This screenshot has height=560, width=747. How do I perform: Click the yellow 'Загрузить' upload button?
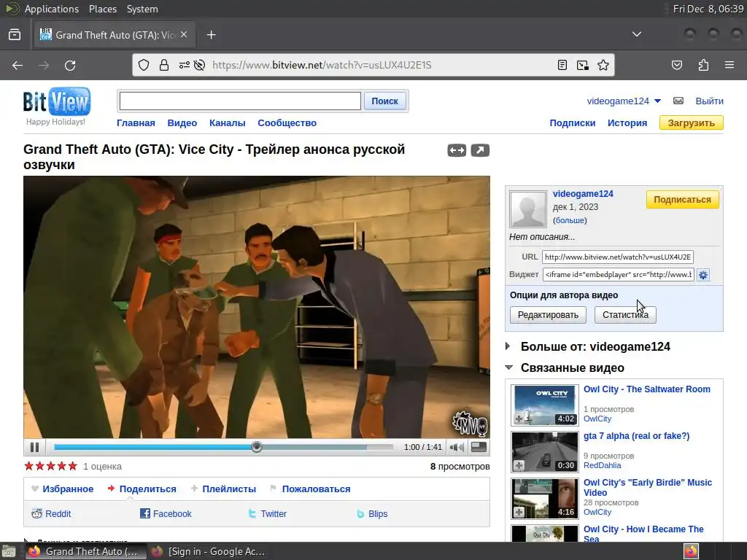tap(692, 122)
